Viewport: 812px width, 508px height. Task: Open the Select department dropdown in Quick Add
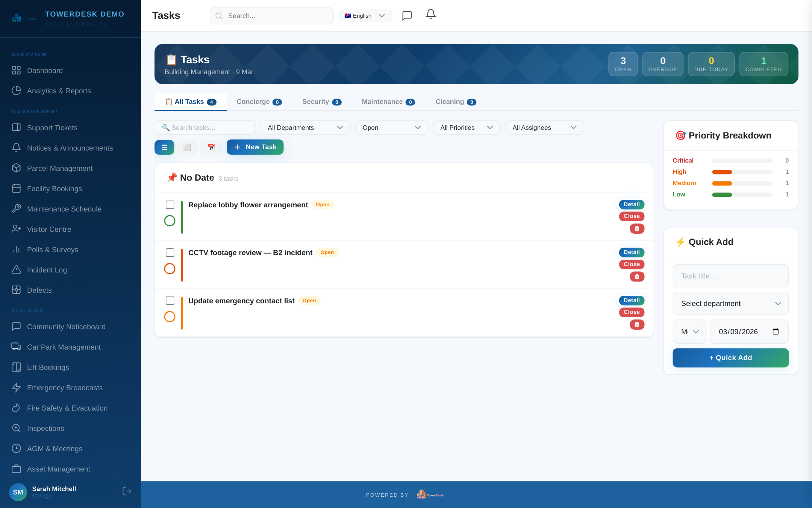tap(730, 303)
